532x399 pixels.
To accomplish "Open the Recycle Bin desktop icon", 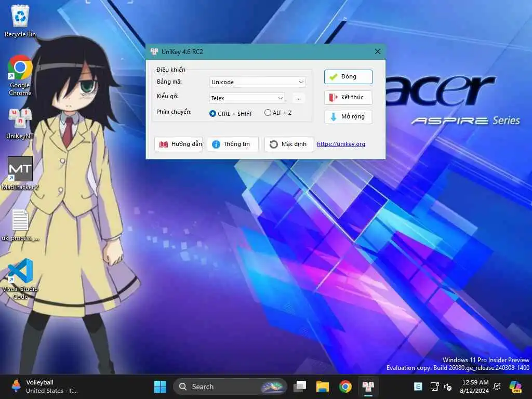I will pos(20,20).
